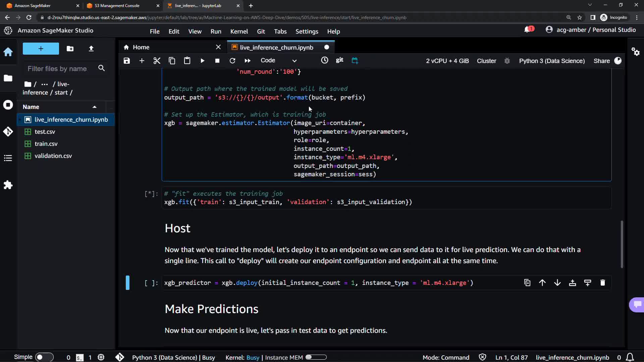Delete the selected cell with the trash icon
The width and height of the screenshot is (644, 362).
(602, 283)
